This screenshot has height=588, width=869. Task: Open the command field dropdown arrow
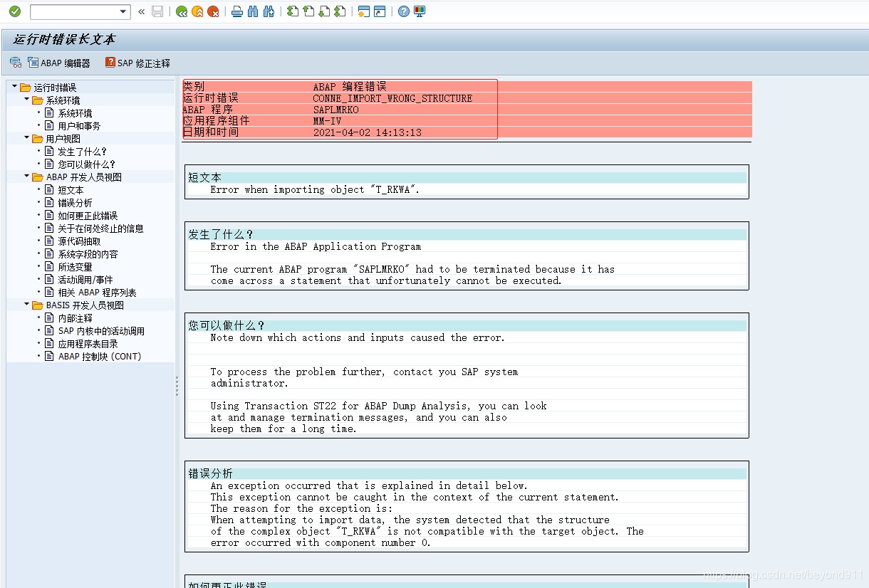(x=122, y=11)
